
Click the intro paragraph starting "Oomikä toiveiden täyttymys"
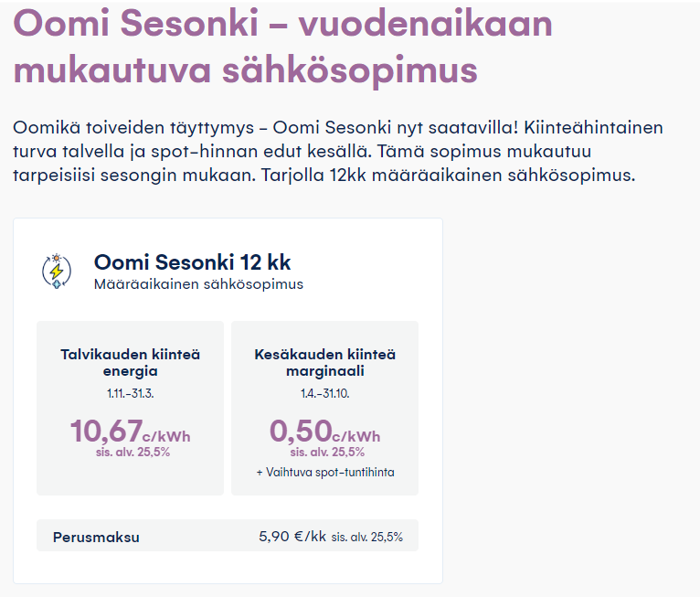[338, 151]
